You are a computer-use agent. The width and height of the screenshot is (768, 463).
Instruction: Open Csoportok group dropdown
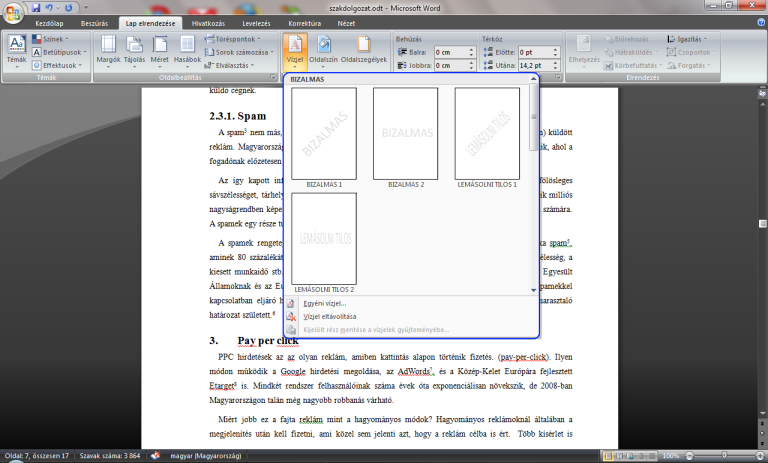[x=691, y=52]
